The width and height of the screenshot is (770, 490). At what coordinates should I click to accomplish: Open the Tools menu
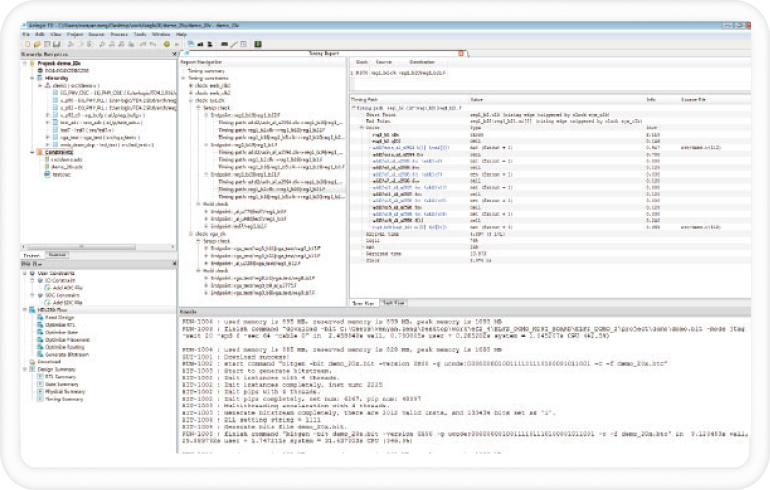pos(141,34)
